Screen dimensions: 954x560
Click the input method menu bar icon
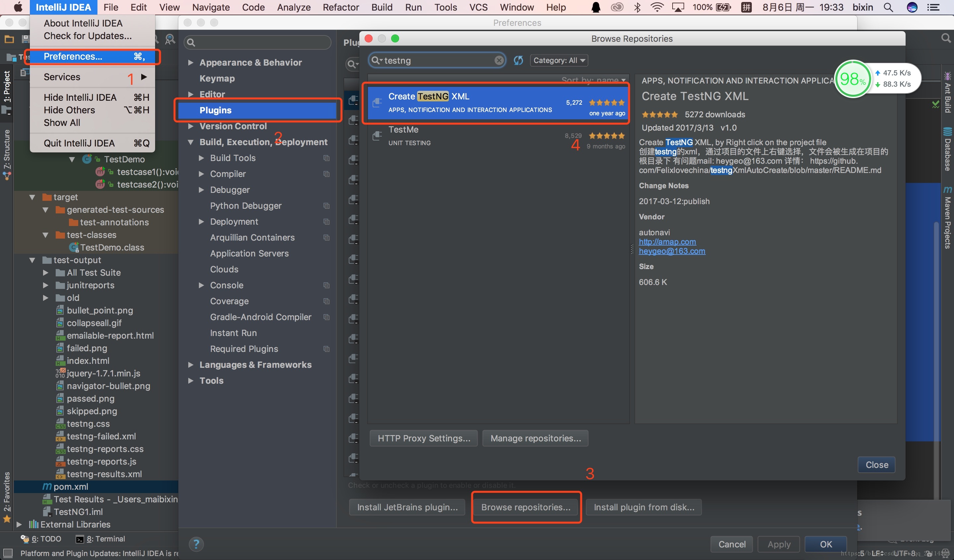pos(746,7)
